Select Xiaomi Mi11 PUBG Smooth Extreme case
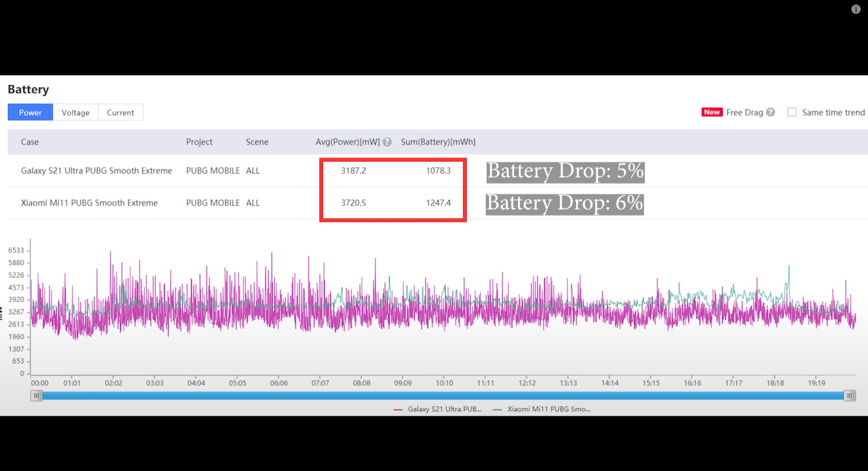Image resolution: width=868 pixels, height=471 pixels. pyautogui.click(x=89, y=202)
